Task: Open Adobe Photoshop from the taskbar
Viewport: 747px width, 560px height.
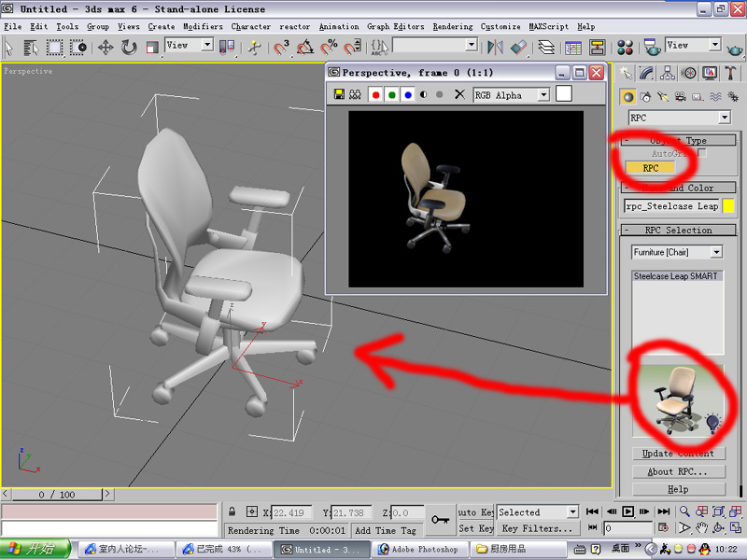Action: coord(419,549)
